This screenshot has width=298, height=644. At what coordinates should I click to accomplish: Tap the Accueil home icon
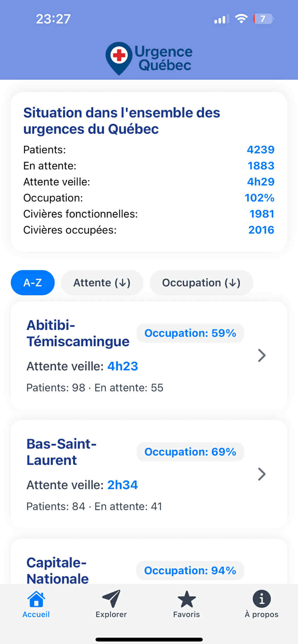coord(36,599)
